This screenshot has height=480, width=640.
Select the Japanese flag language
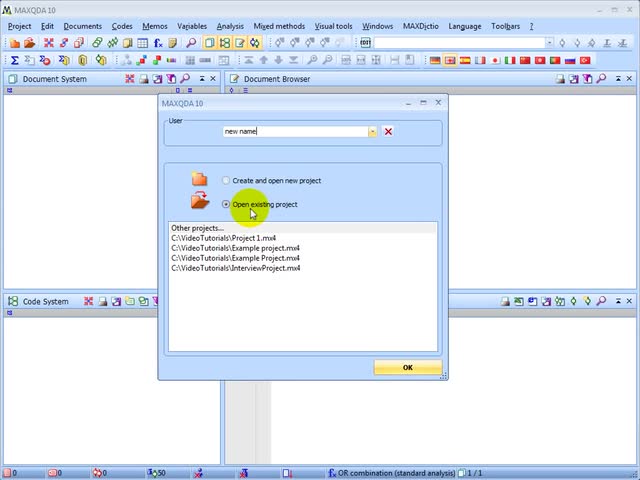(495, 60)
